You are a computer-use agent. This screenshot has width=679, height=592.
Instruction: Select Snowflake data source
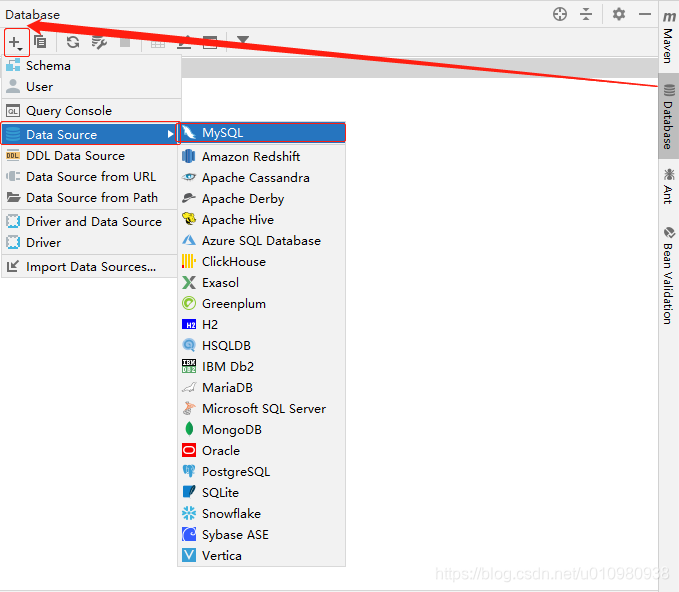262,514
